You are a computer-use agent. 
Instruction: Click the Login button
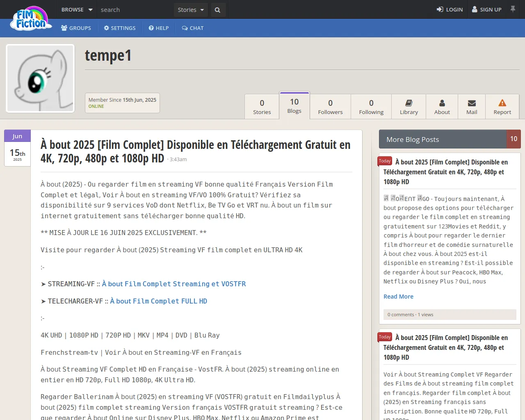point(450,9)
